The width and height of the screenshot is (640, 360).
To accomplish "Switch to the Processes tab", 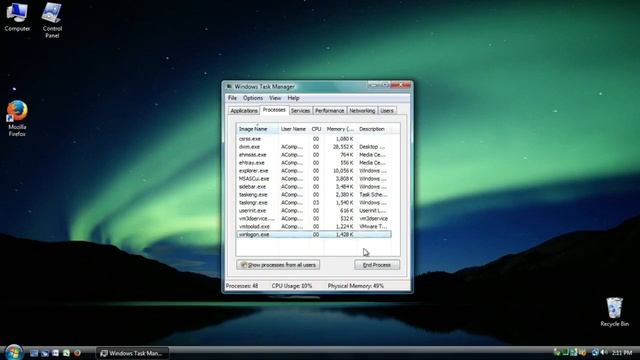I will click(x=274, y=110).
